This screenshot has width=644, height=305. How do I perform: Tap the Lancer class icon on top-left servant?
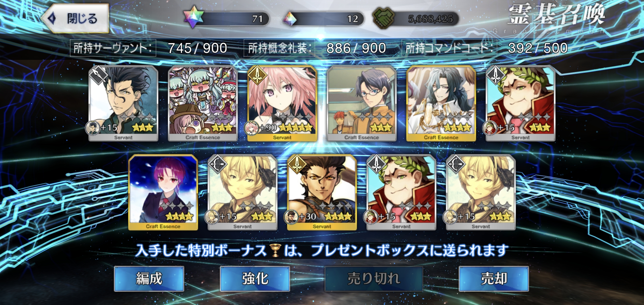click(98, 75)
